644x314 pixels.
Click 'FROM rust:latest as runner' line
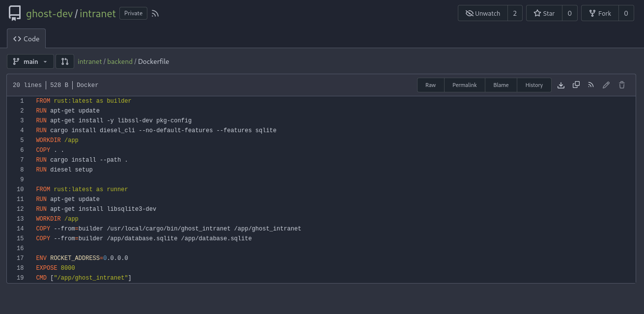point(82,189)
